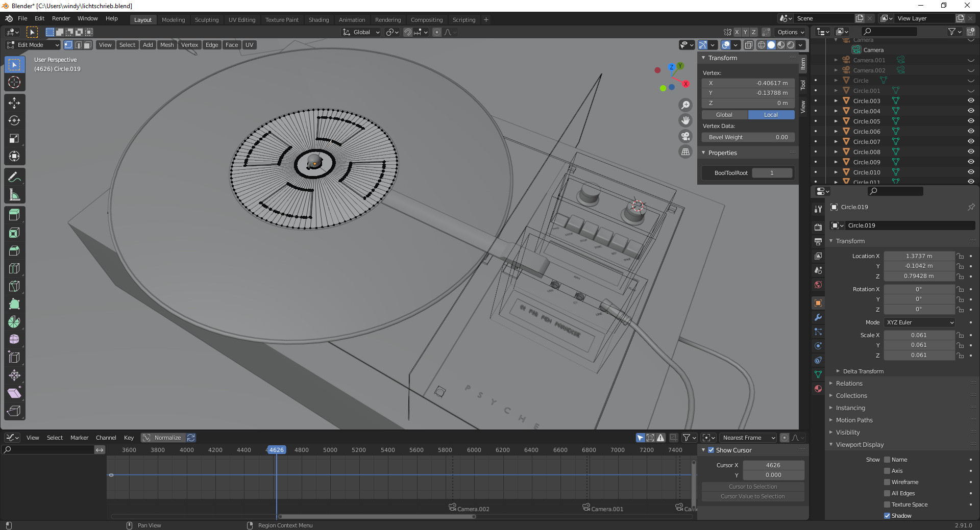Hide Circle.005 using its eye icon
The width and height of the screenshot is (980, 530).
pos(970,121)
